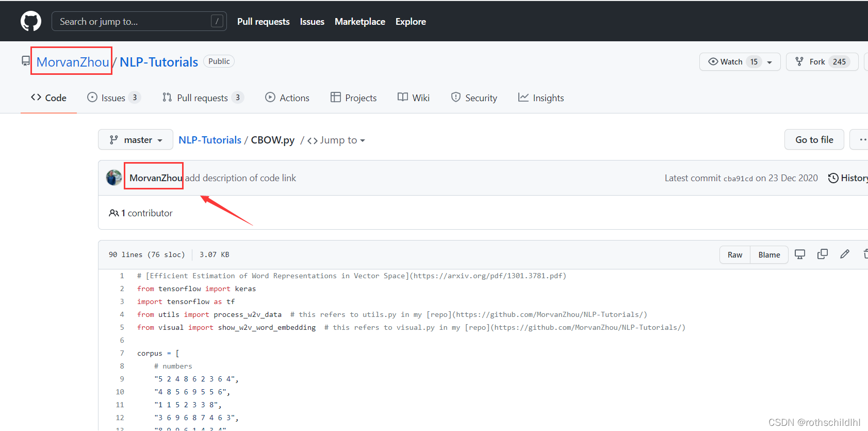868x431 pixels.
Task: Expand the Watch options dropdown arrow
Action: [769, 62]
